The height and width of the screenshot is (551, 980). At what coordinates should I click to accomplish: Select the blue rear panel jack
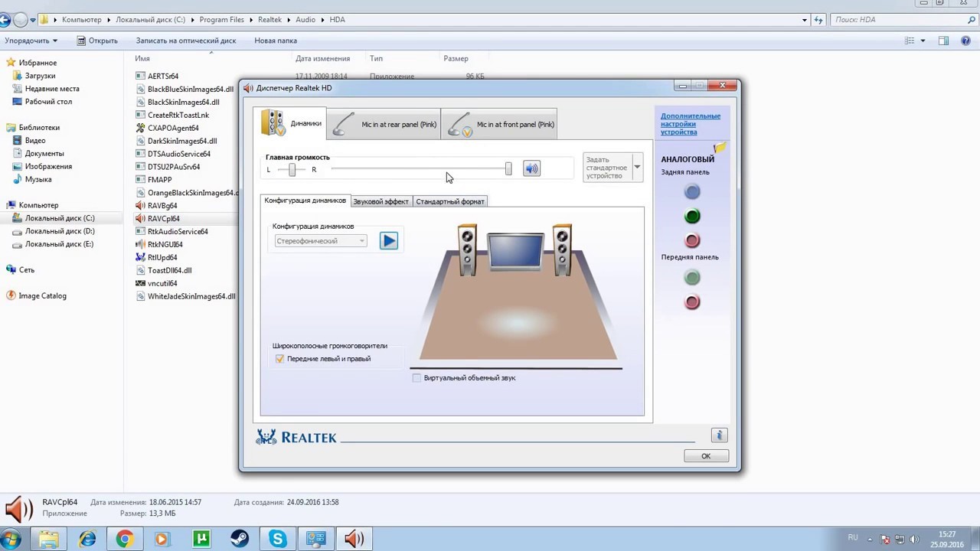point(692,192)
